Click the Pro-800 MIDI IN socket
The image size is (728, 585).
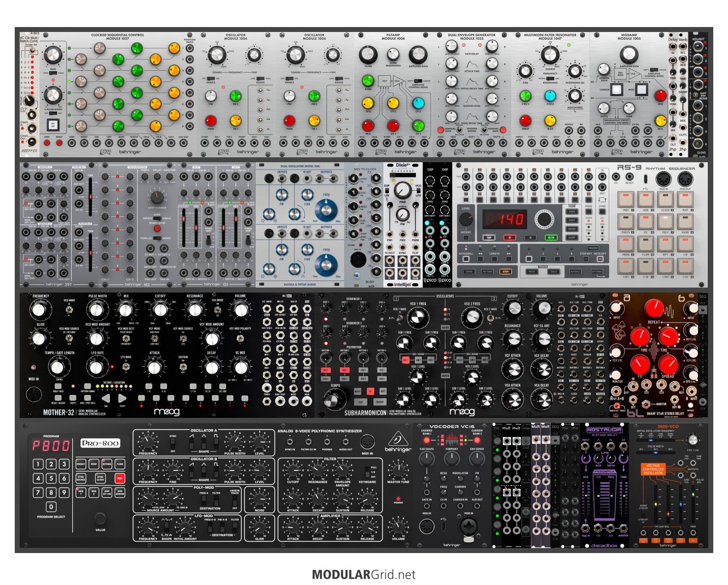367,441
